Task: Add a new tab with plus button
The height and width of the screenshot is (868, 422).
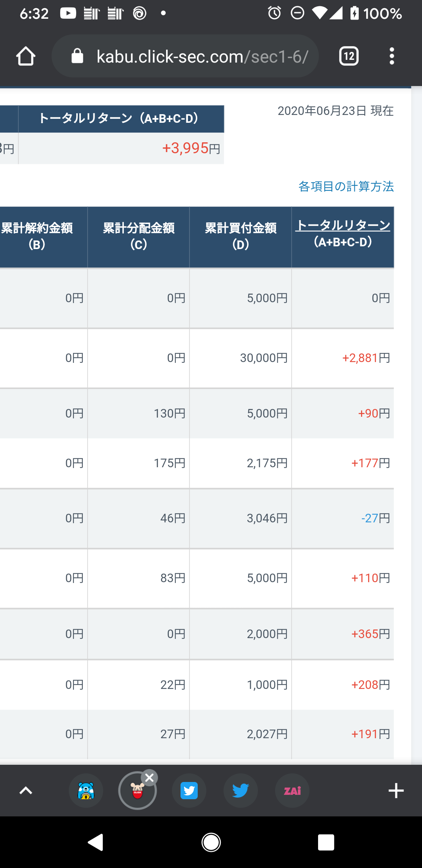Action: (396, 791)
